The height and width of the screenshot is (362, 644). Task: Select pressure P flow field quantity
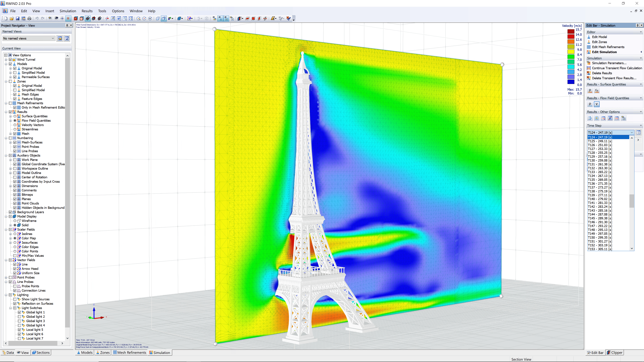coord(590,104)
